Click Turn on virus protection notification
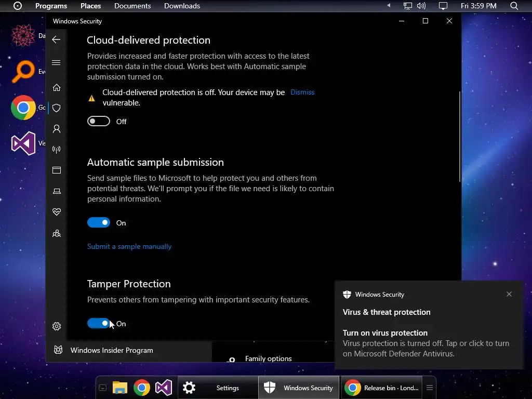The height and width of the screenshot is (399, 532). pyautogui.click(x=385, y=333)
